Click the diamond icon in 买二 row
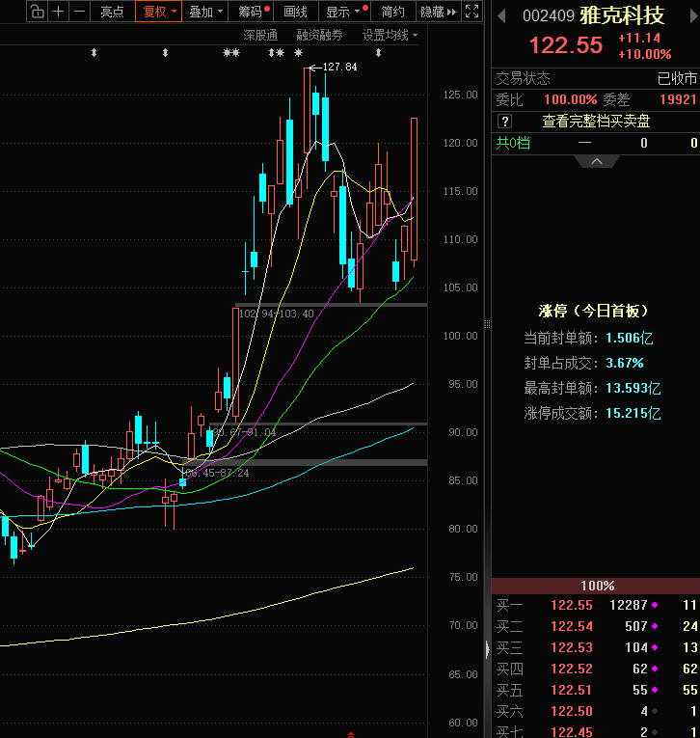 click(655, 626)
